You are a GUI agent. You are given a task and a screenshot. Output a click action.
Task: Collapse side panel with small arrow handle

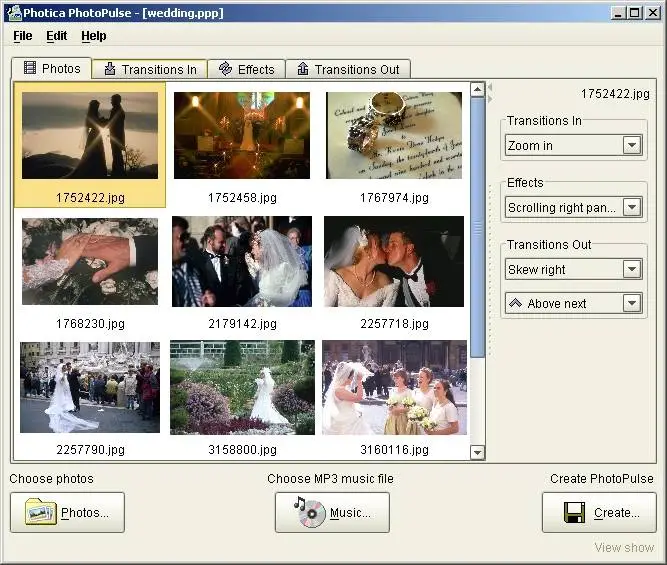pos(490,87)
